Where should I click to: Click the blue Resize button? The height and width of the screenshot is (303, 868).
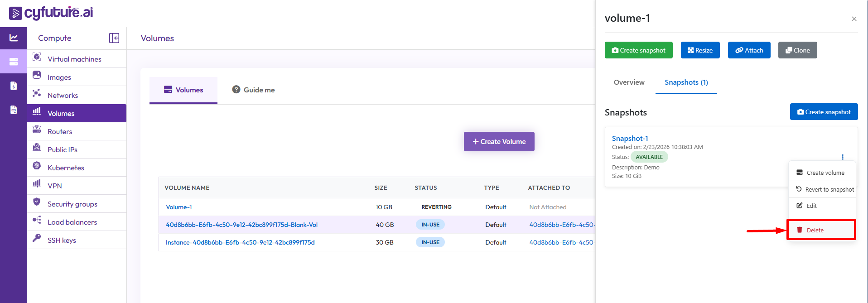coord(700,50)
